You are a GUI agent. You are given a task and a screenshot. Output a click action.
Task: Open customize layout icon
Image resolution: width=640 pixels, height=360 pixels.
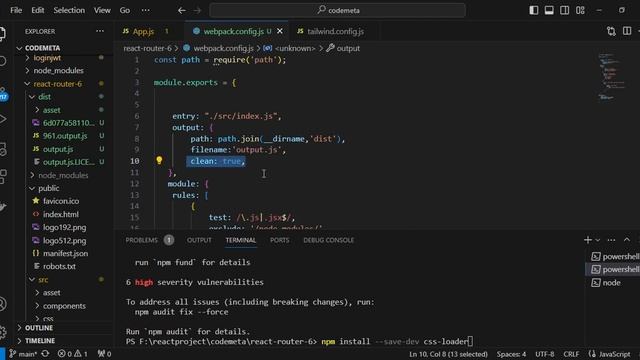580,10
